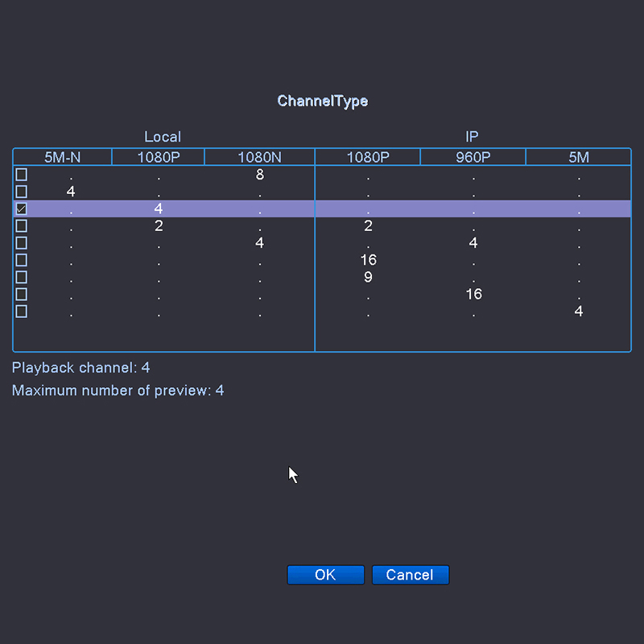Tick the checkbox for 9 IP 1080P channels
This screenshot has width=644, height=644.
click(x=22, y=277)
